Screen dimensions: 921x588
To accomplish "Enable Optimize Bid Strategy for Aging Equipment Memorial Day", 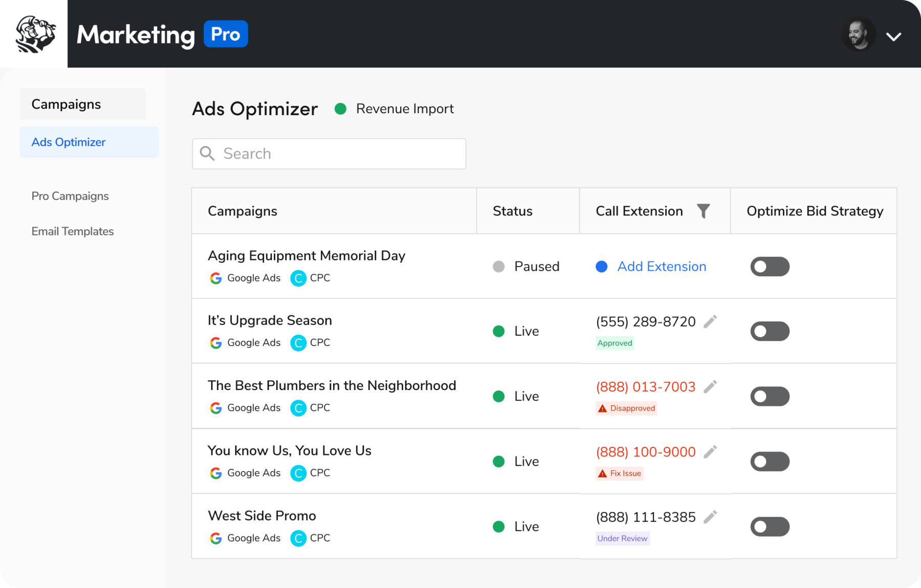I will coord(770,266).
